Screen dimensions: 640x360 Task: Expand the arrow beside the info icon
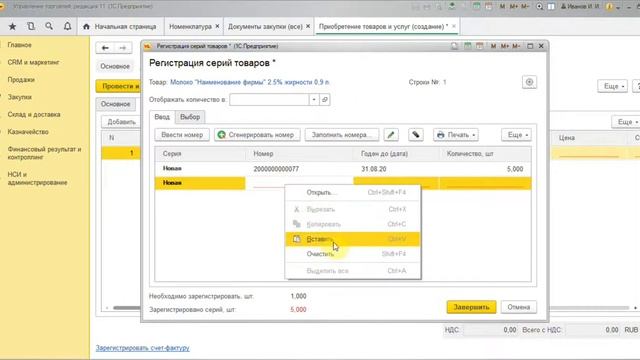coord(619,7)
